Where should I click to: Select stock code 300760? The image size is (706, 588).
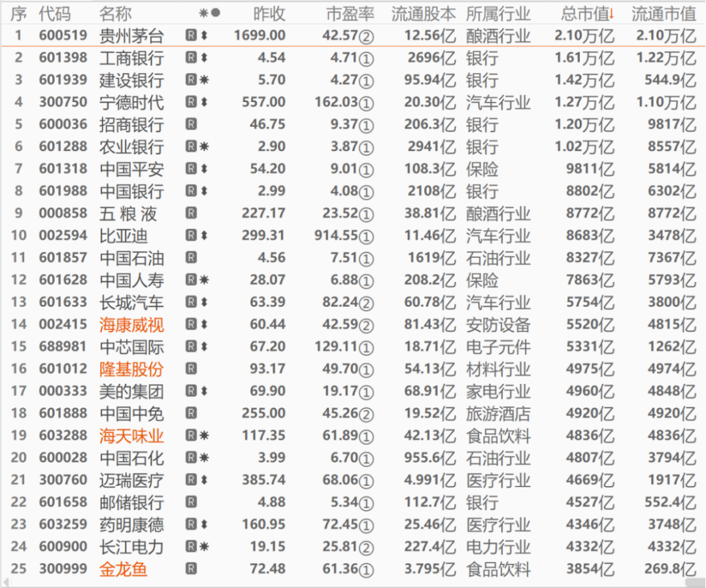pyautogui.click(x=63, y=480)
